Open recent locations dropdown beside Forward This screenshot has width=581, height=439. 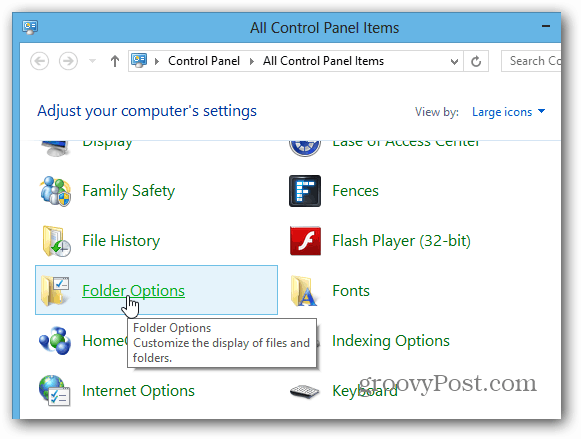[93, 61]
